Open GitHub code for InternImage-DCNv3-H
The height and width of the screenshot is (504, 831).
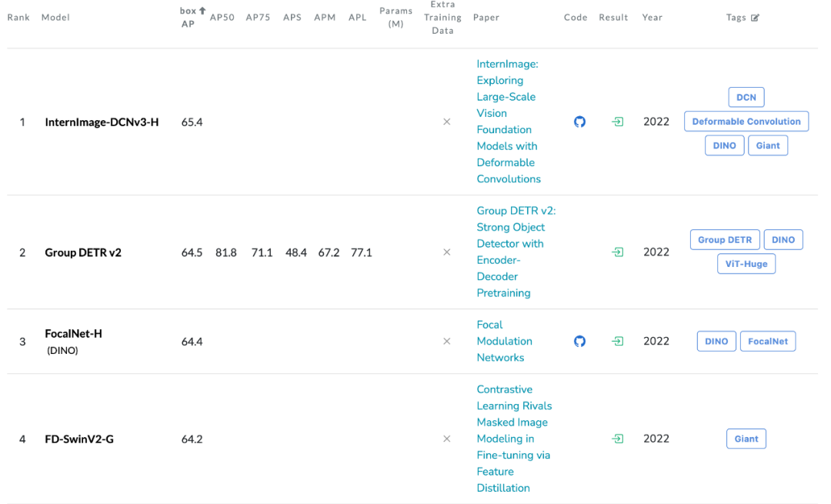[x=580, y=122]
